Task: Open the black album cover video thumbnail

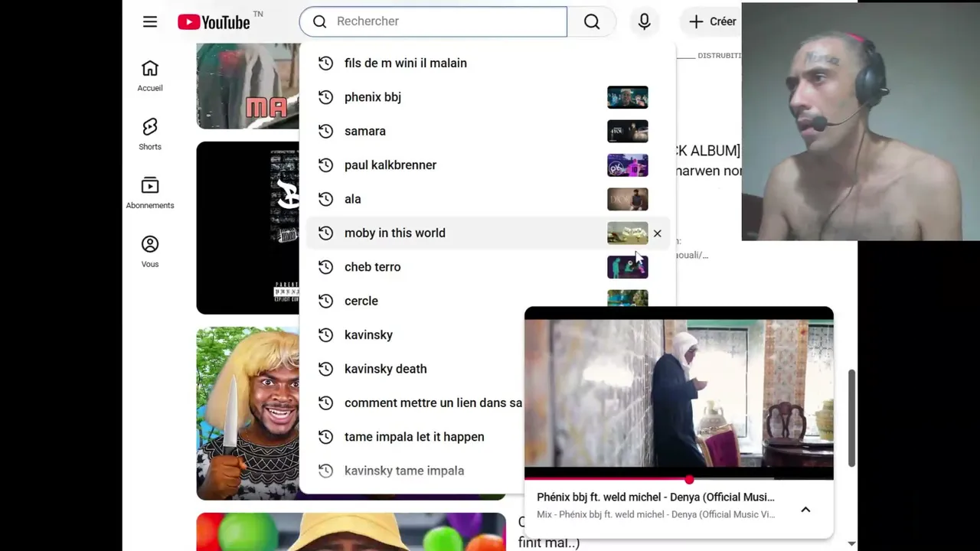Action: click(248, 227)
